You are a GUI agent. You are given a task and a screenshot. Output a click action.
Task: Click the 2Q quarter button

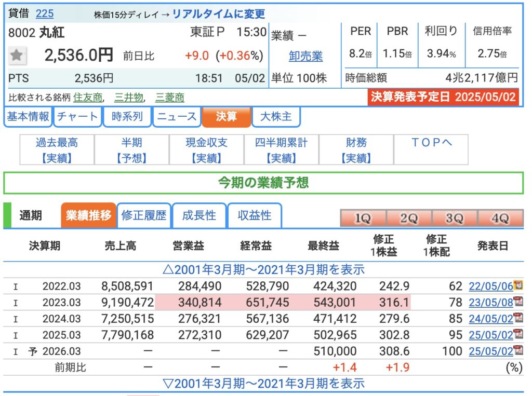coord(408,219)
